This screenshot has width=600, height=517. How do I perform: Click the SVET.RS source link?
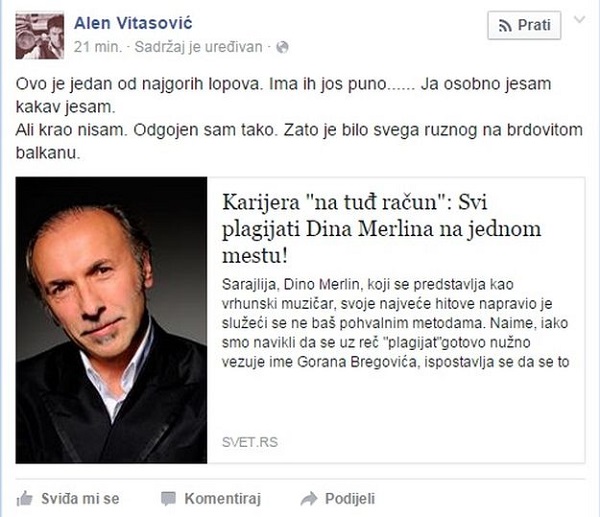point(250,442)
